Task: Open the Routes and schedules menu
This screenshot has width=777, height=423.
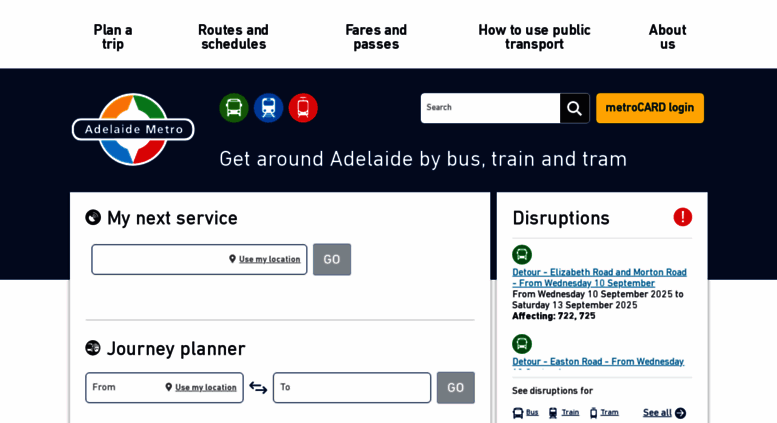Action: (233, 37)
